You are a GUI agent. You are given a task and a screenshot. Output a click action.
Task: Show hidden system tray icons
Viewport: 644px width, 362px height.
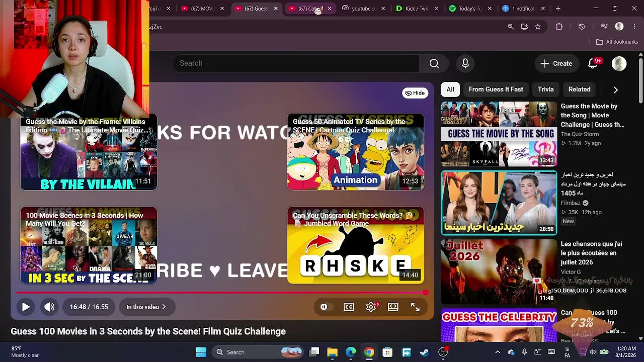[498, 352]
